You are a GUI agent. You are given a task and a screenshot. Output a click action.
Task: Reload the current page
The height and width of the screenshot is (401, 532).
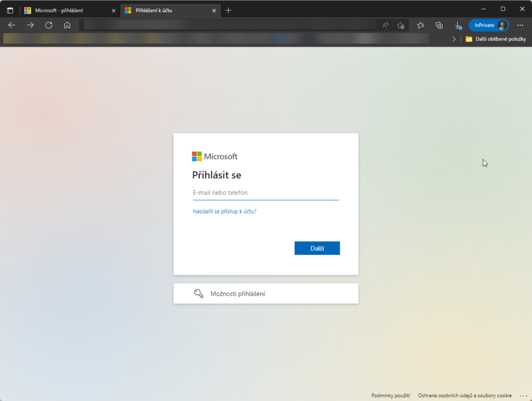[49, 25]
